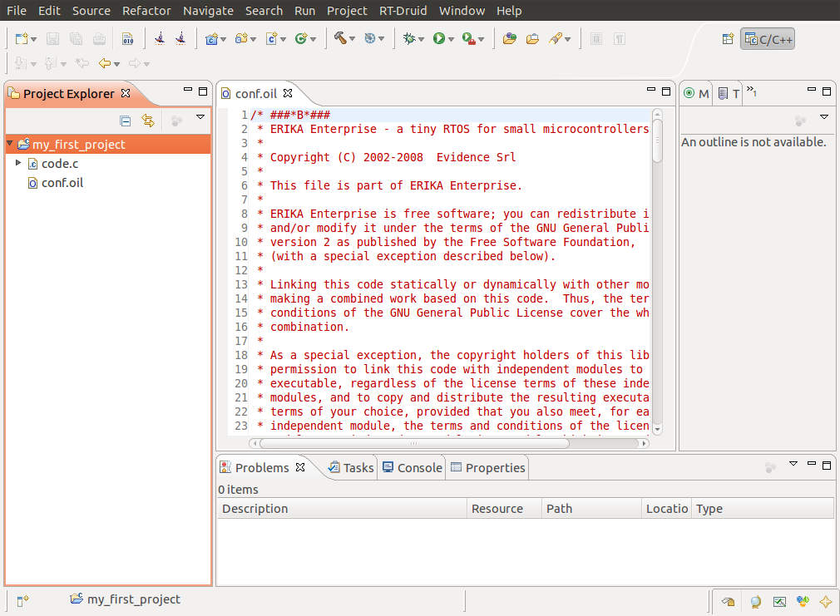Click the Build hammer icon

click(340, 38)
